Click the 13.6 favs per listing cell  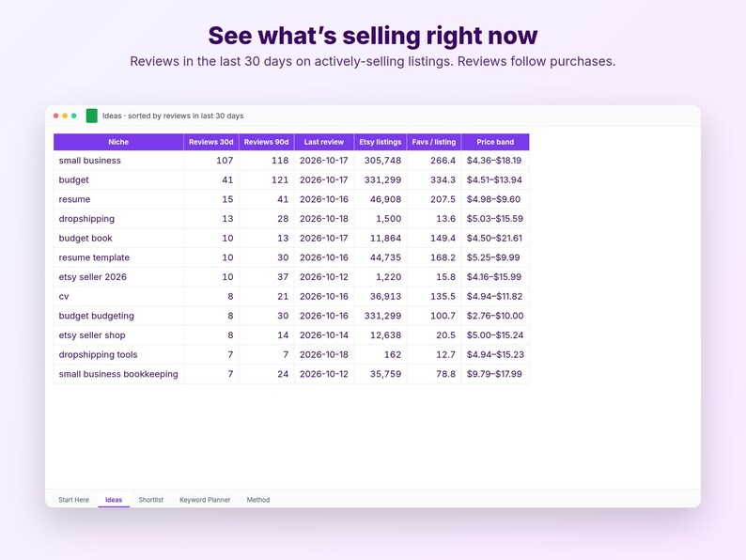(x=434, y=219)
